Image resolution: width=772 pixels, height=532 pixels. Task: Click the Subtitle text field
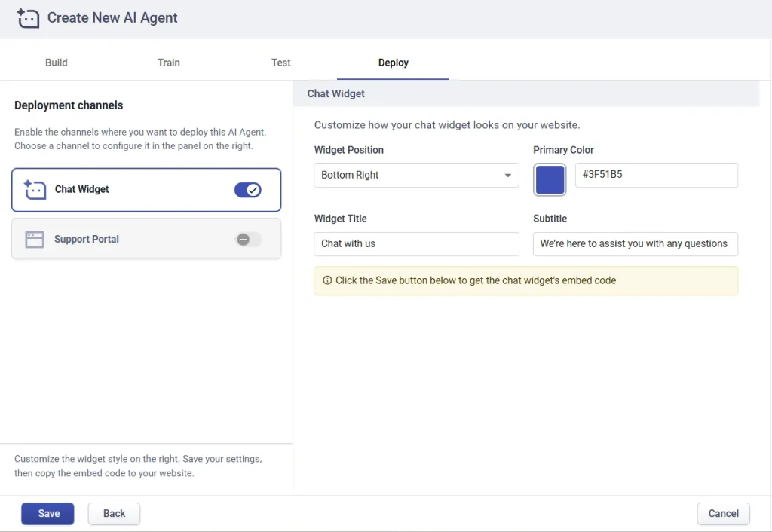coord(635,244)
